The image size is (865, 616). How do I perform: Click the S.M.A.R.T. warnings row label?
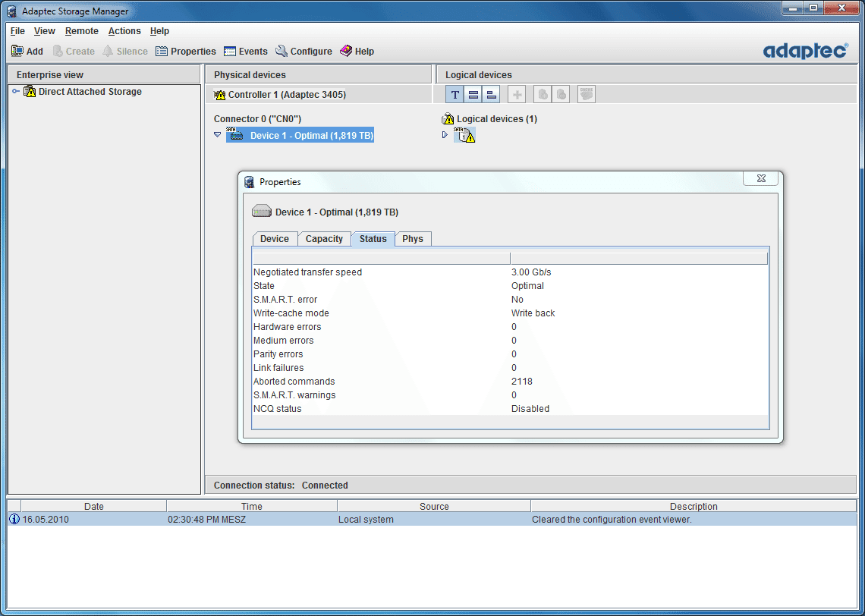point(294,395)
